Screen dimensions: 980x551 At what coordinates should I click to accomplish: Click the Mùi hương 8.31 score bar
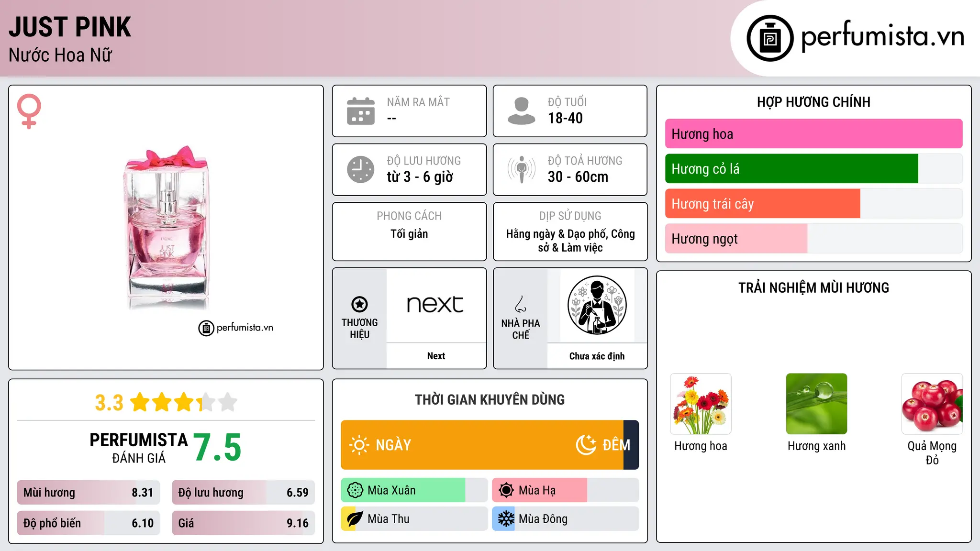click(x=89, y=493)
